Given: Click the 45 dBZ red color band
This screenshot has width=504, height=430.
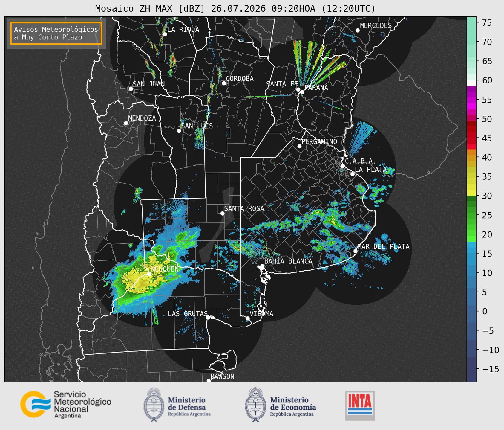Looking at the screenshot, I should (x=471, y=138).
